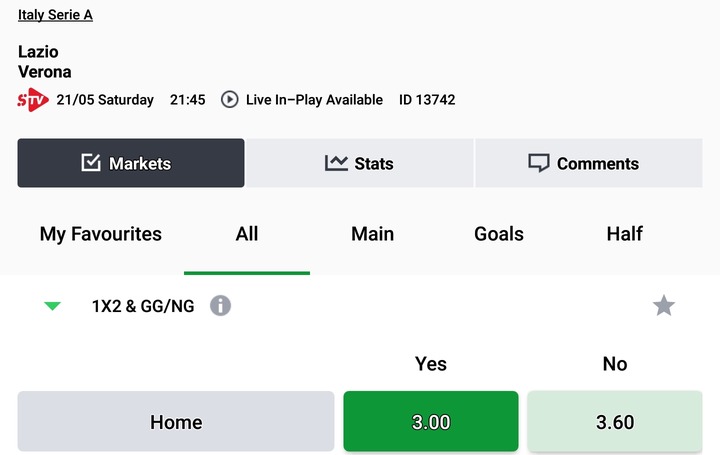Open the Comments tab
The height and width of the screenshot is (455, 720).
pyautogui.click(x=589, y=163)
